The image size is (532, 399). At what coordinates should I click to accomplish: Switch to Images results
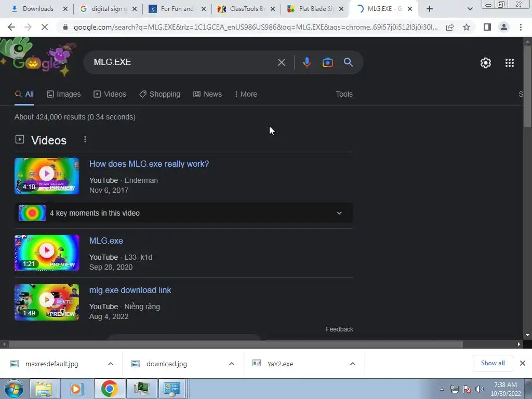point(64,95)
